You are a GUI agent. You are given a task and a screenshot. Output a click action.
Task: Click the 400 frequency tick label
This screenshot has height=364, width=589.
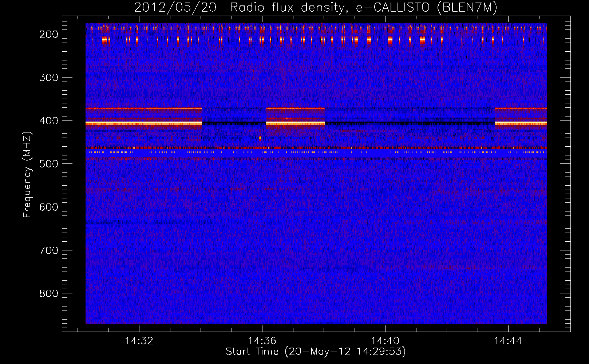[x=49, y=121]
